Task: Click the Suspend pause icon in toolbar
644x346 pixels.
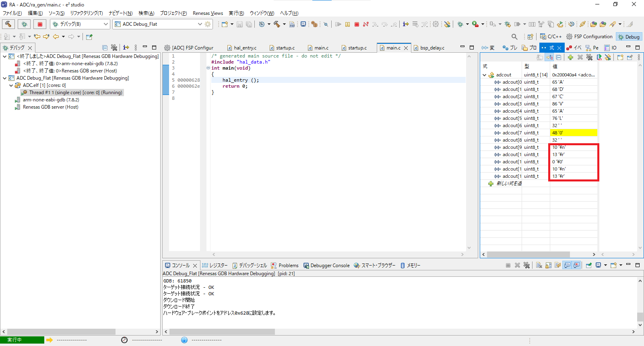Action: tap(347, 24)
